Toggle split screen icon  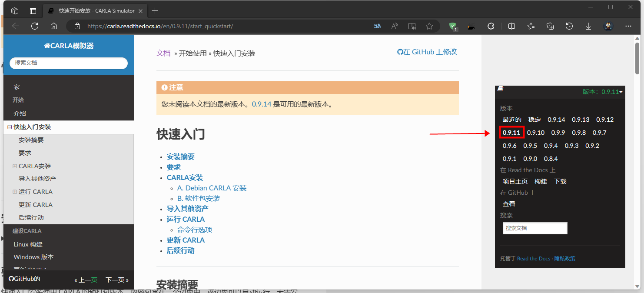point(511,26)
